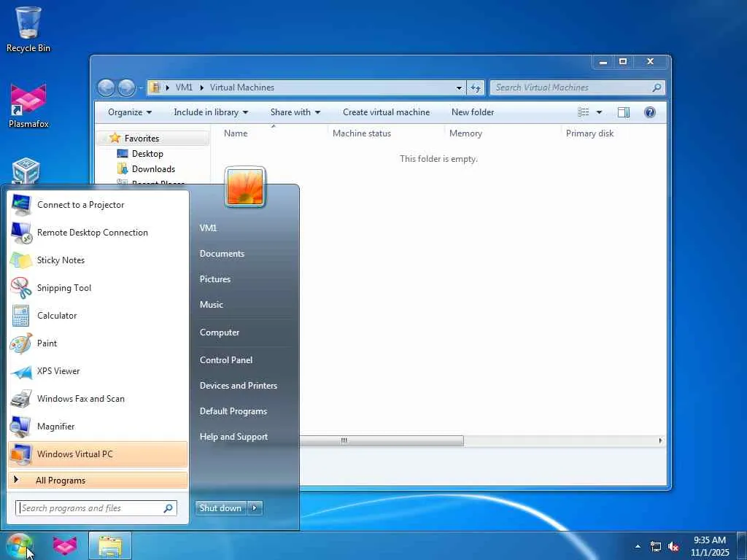Open the Calculator icon
The width and height of the screenshot is (747, 560).
[21, 315]
